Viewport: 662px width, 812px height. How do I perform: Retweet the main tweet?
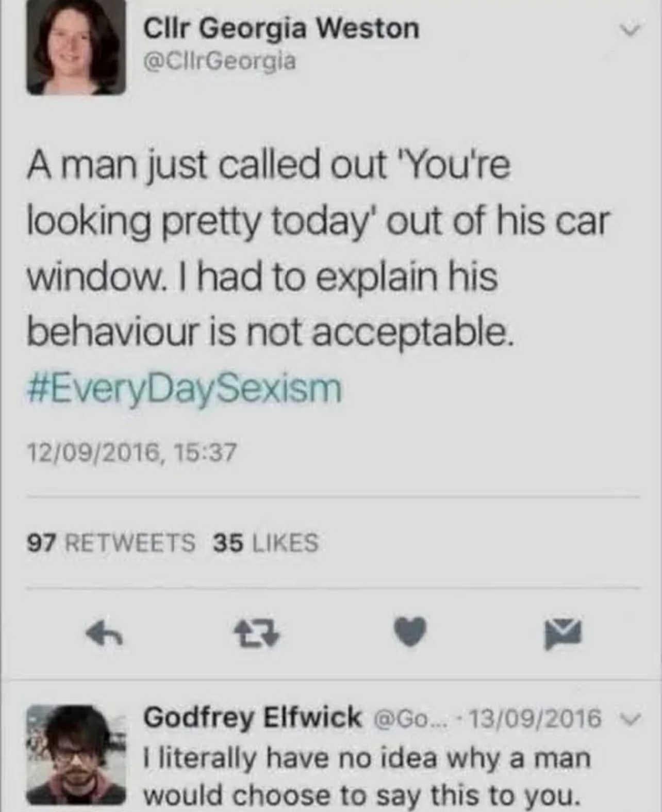click(257, 634)
